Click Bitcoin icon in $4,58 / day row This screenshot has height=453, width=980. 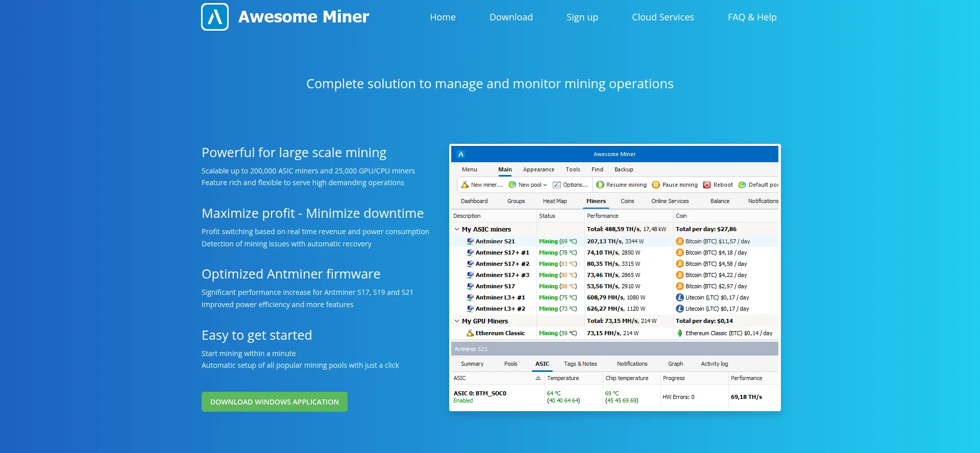(680, 264)
